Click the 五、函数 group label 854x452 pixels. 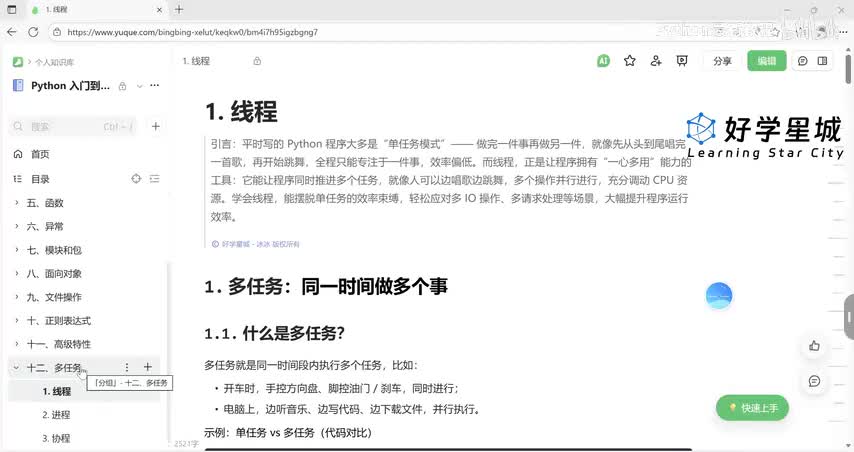45,203
